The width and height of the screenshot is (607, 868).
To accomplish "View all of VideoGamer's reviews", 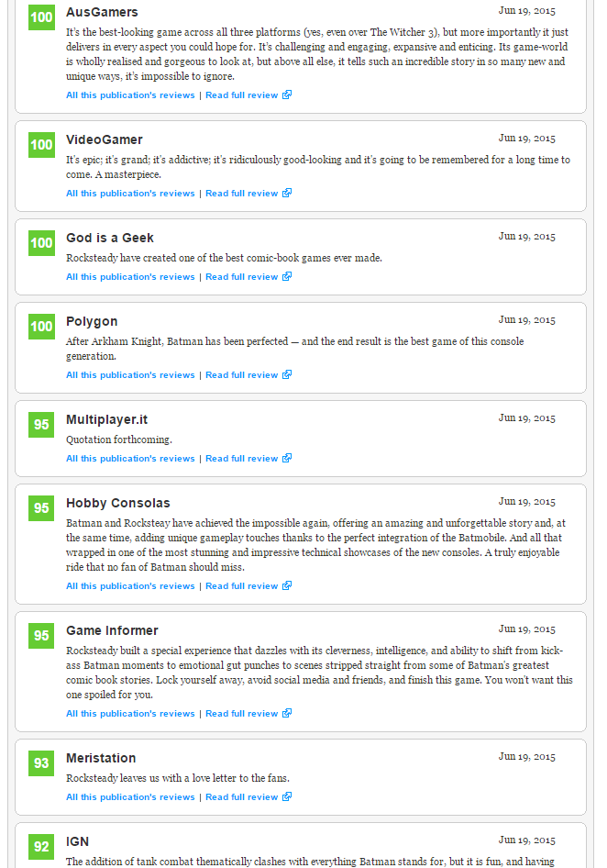I will pyautogui.click(x=130, y=194).
